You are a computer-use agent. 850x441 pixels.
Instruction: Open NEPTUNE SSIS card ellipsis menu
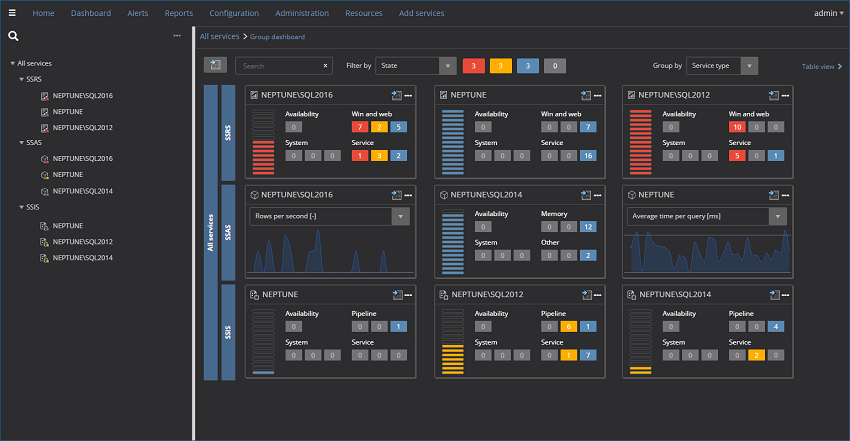[408, 295]
